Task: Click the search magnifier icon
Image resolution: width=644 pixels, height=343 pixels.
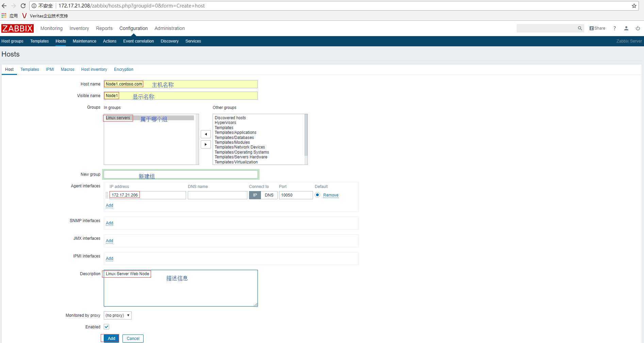Action: click(x=580, y=28)
